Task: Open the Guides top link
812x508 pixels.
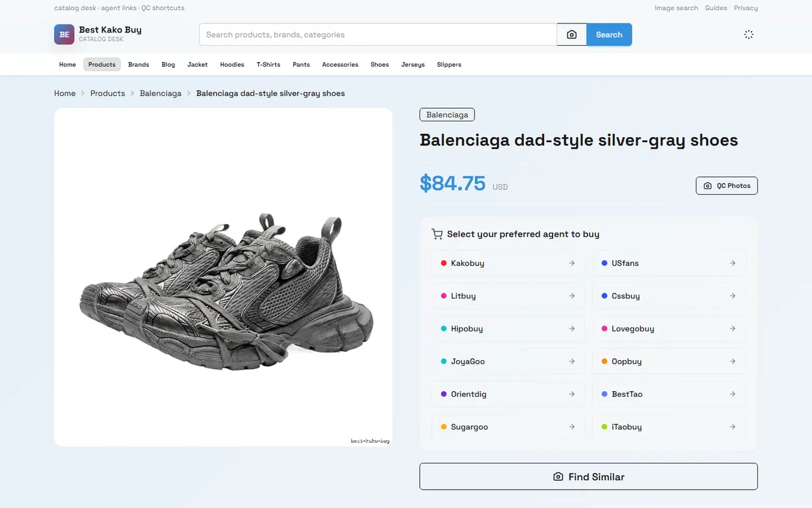Action: click(x=716, y=8)
